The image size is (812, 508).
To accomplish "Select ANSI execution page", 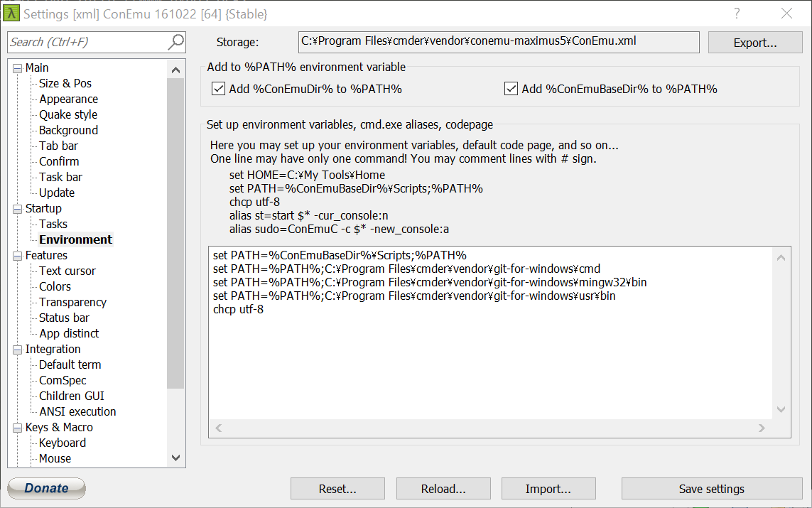I will point(77,411).
